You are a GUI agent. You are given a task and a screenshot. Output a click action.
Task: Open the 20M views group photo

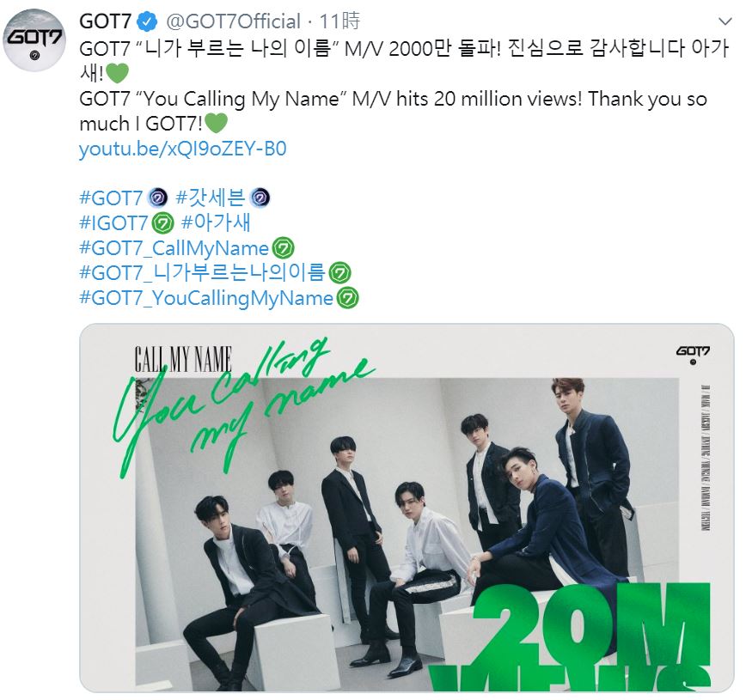coord(407,508)
